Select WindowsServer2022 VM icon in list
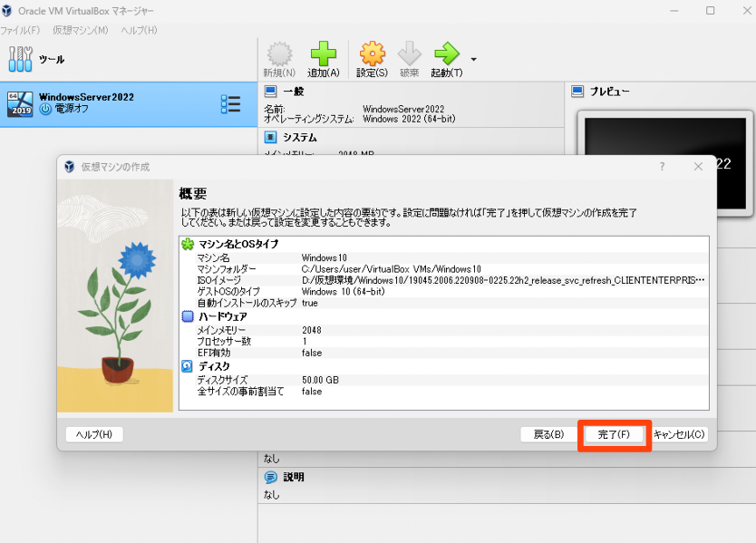756x543 pixels. click(20, 103)
